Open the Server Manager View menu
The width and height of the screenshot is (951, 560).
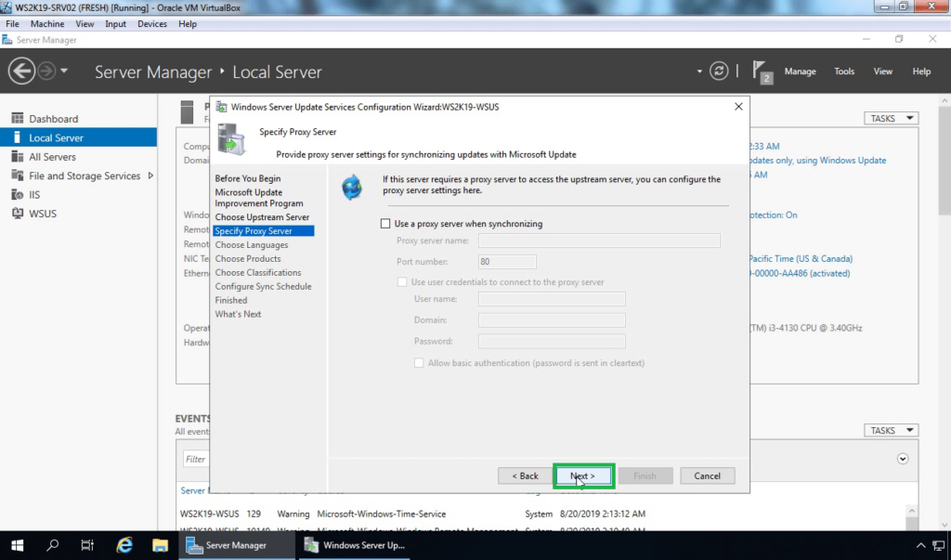pos(882,71)
